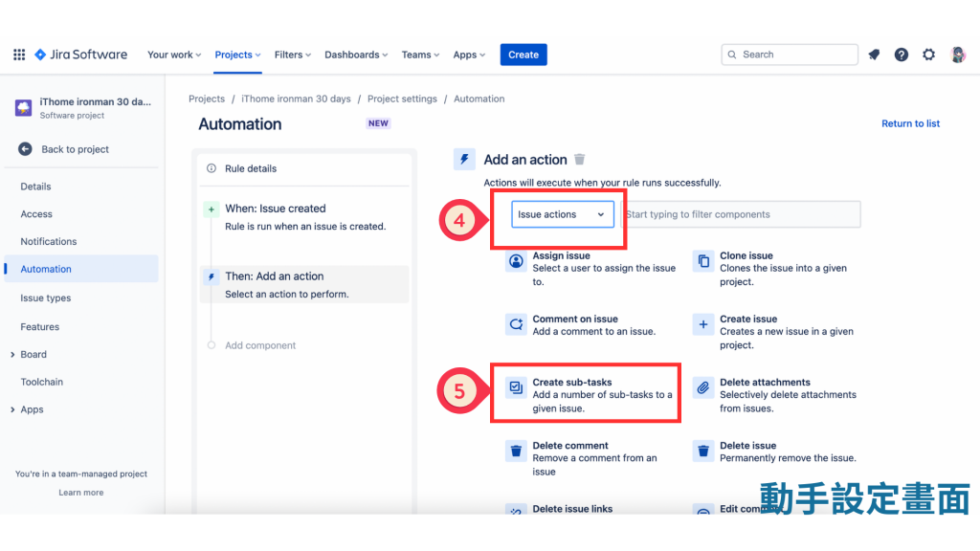The width and height of the screenshot is (980, 551).
Task: Open the app switcher grid icon
Action: [x=19, y=55]
